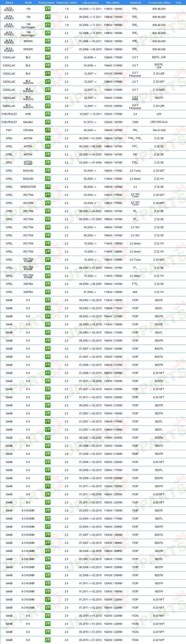Click fuel icon in Opel Signum 2.2 direct row

(48, 179)
